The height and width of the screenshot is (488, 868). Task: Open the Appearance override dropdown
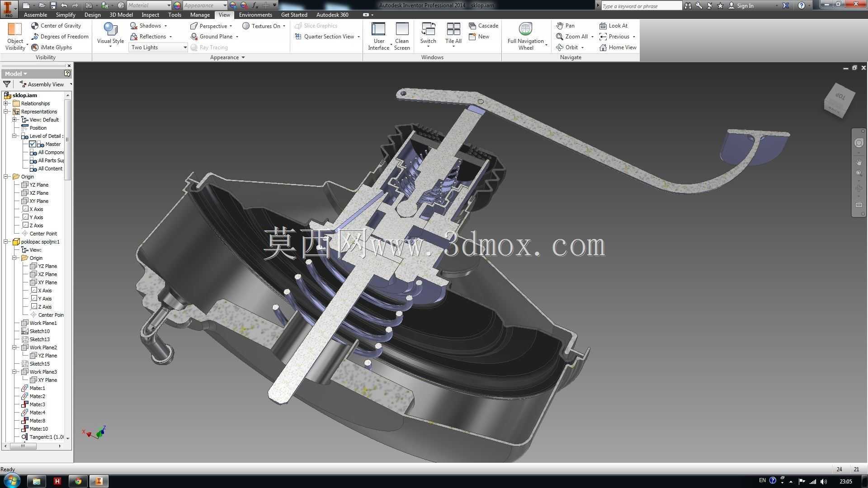(x=204, y=5)
